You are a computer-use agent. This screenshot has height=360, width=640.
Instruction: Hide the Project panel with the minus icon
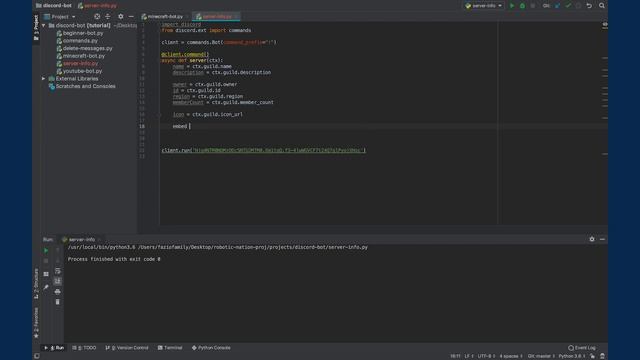coord(131,17)
